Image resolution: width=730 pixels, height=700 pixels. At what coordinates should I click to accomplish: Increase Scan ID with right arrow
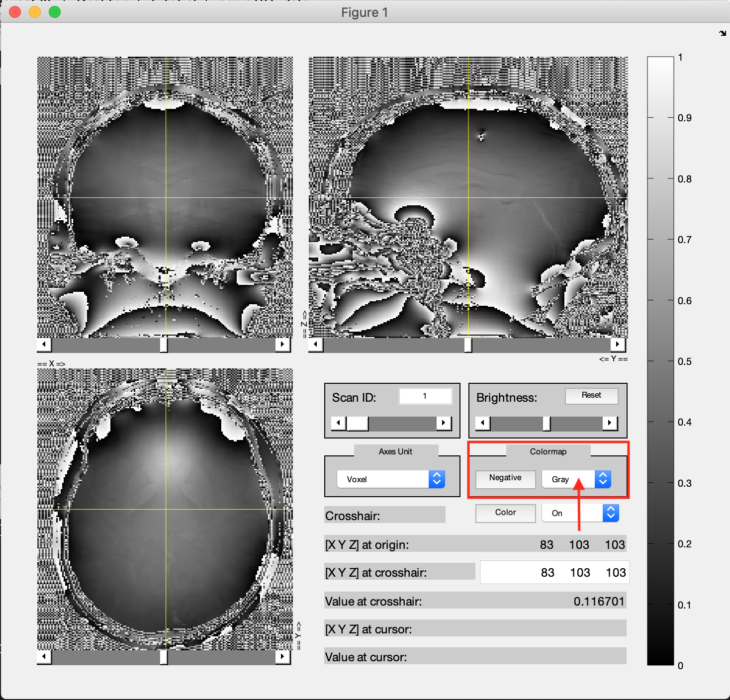coord(444,423)
